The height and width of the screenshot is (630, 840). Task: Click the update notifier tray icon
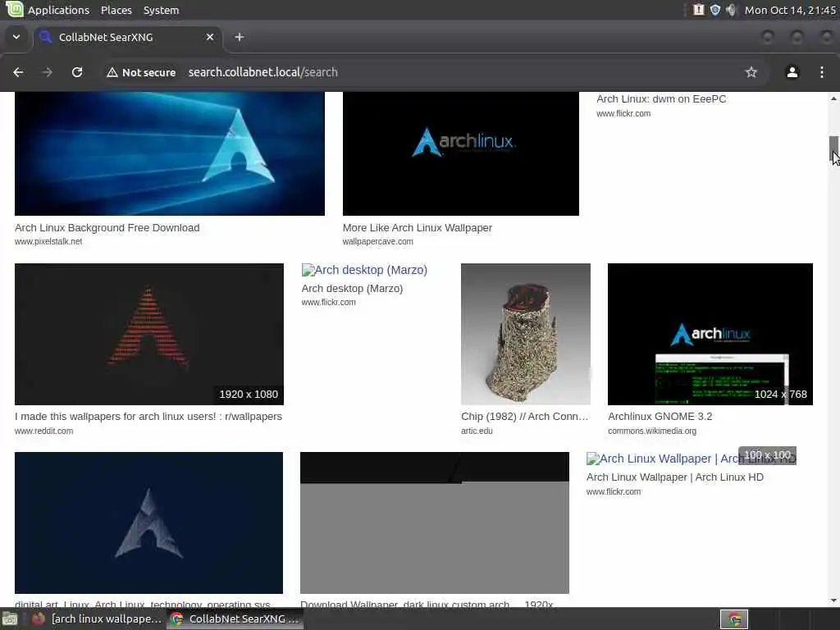pos(699,10)
